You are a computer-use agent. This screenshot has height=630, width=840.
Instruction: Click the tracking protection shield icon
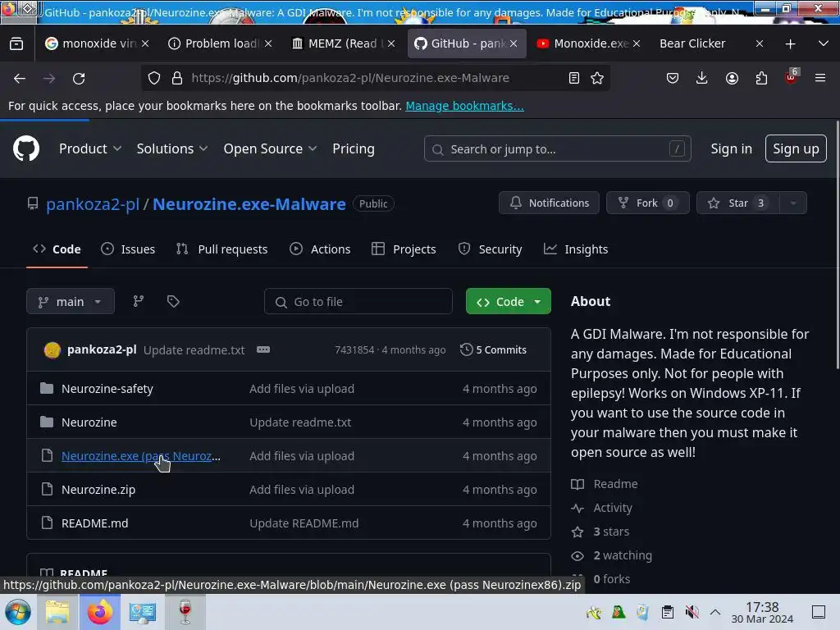(154, 78)
